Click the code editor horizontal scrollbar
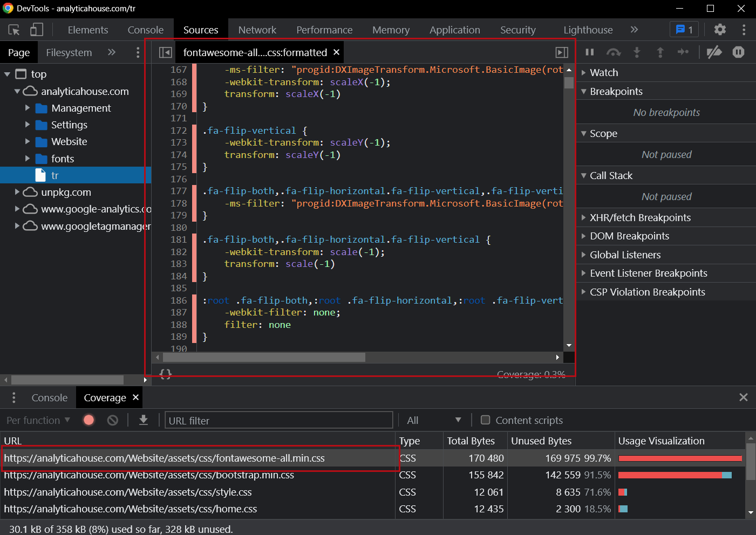Screen dimensions: 756x535 (x=264, y=357)
